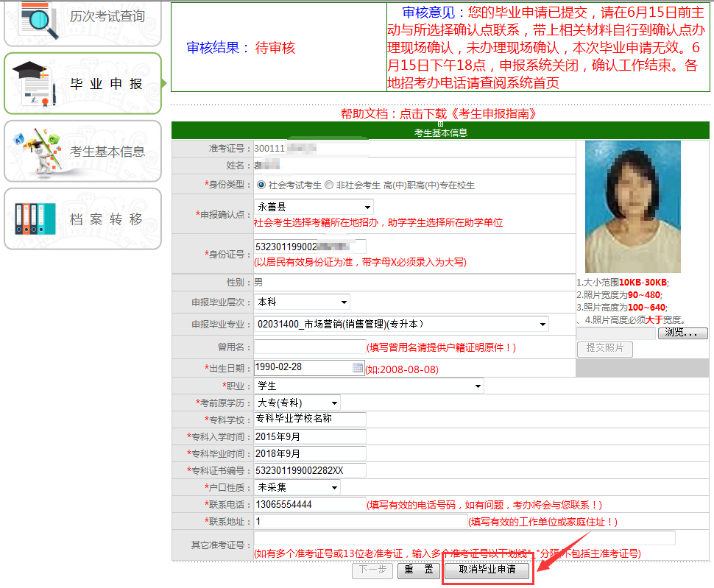714x588 pixels.
Task: Select the 非社会考生 radio button
Action: 329,185
